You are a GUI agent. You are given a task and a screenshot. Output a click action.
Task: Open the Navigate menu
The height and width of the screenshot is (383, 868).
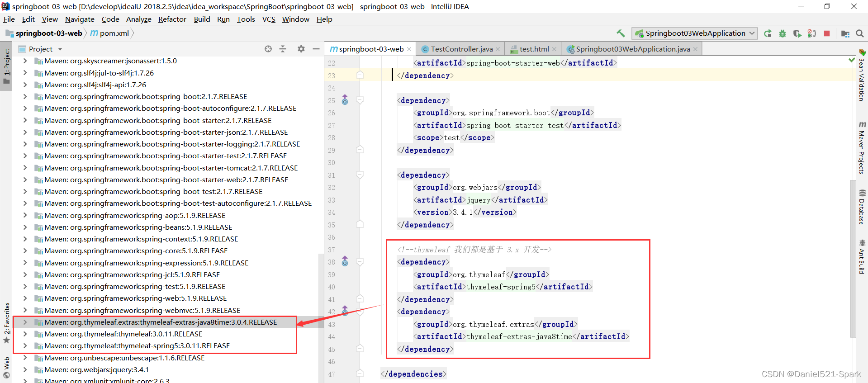pos(80,19)
